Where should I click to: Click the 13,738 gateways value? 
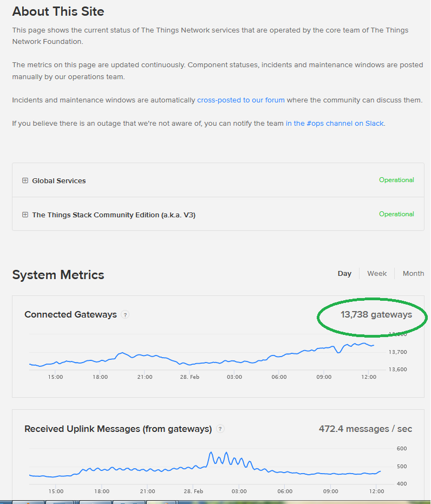(376, 314)
